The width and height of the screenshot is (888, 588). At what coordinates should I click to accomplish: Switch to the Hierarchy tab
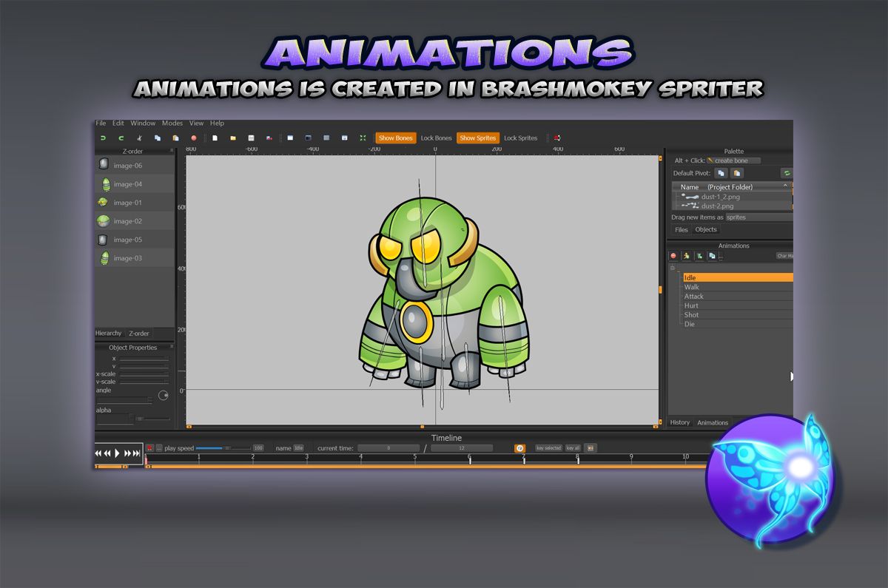[x=108, y=334]
